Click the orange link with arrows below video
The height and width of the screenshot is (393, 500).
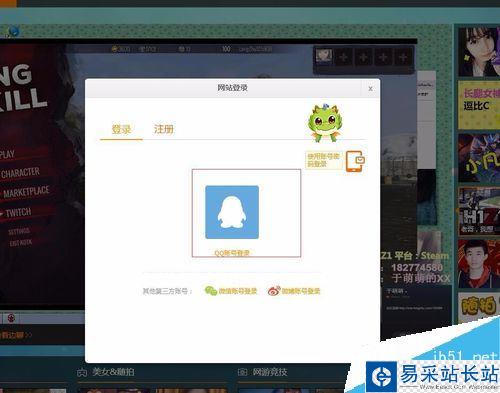pos(16,335)
